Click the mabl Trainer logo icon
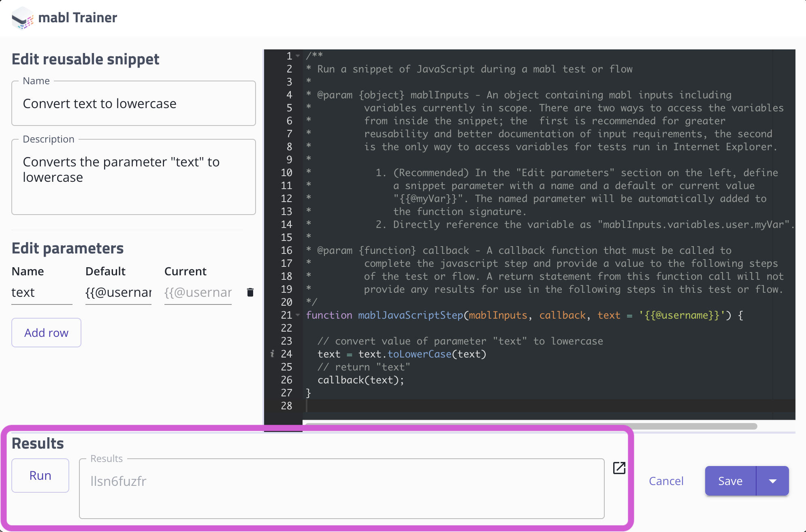Screen dimensions: 806x532 [22, 18]
